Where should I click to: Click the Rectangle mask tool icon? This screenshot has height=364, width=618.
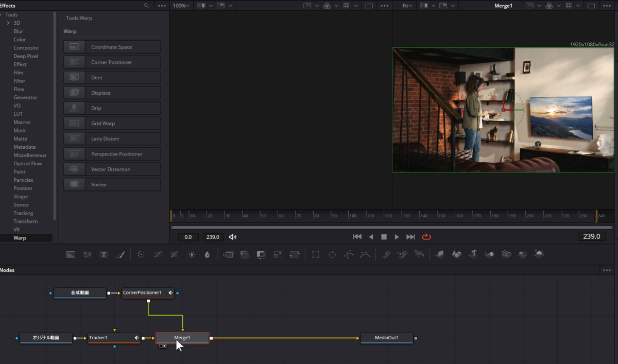(x=316, y=254)
